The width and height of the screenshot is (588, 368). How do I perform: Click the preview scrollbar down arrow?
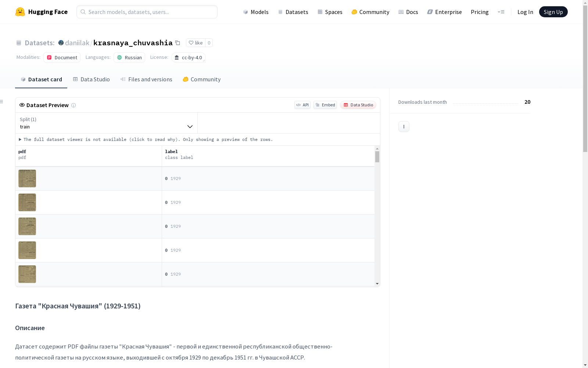377,284
